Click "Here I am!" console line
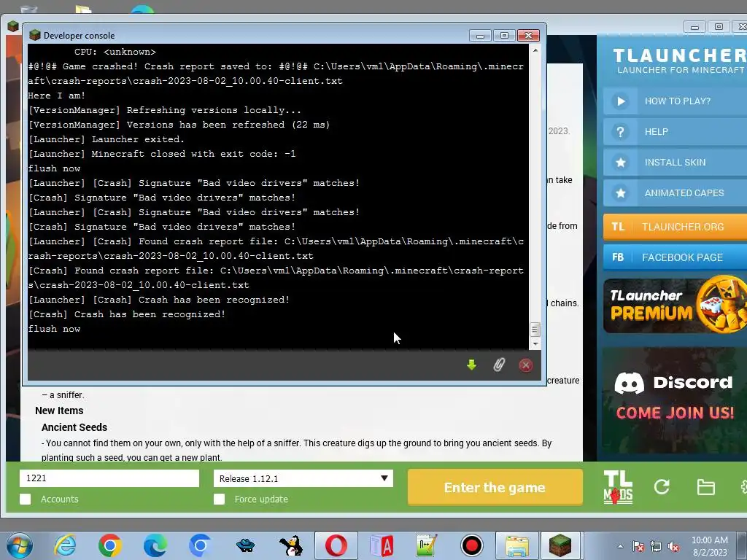 [57, 96]
